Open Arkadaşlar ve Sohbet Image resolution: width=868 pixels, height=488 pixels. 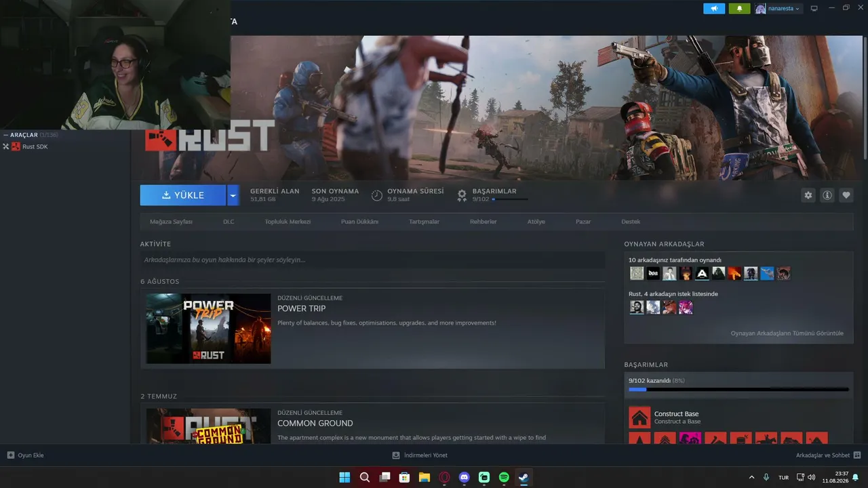click(x=823, y=455)
